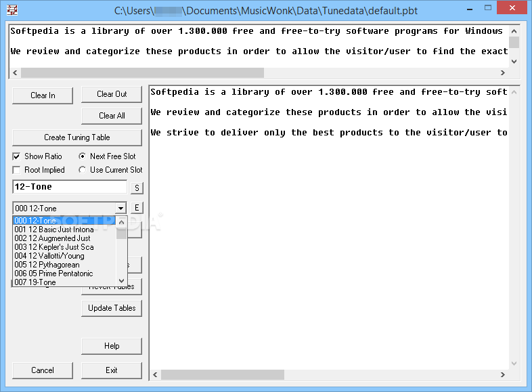Collapse the tuning table dropdown arrow
Viewport: 532px width, 392px height.
pos(120,208)
